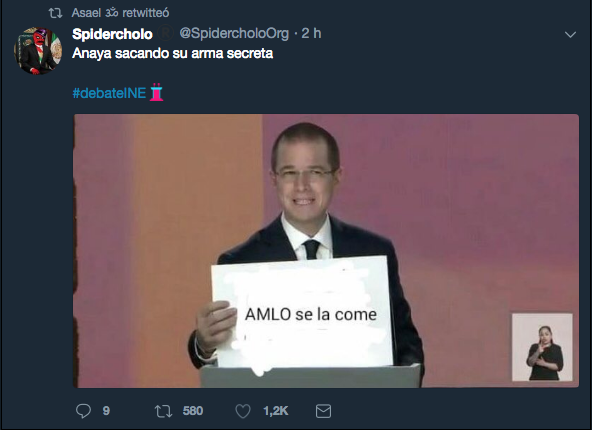Click the sign language interpreter inset in image

[x=542, y=347]
